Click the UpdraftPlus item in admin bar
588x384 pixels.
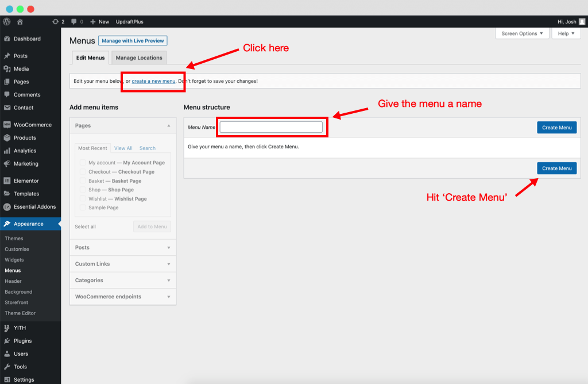coord(131,21)
